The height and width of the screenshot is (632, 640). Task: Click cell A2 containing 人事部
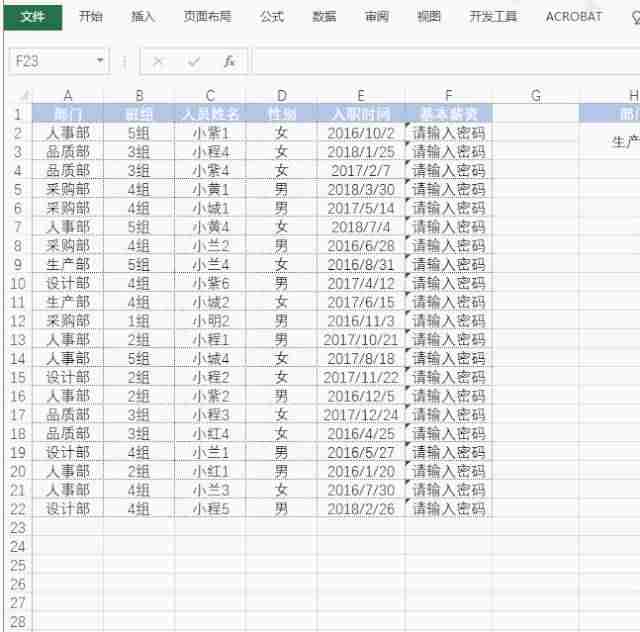[68, 133]
